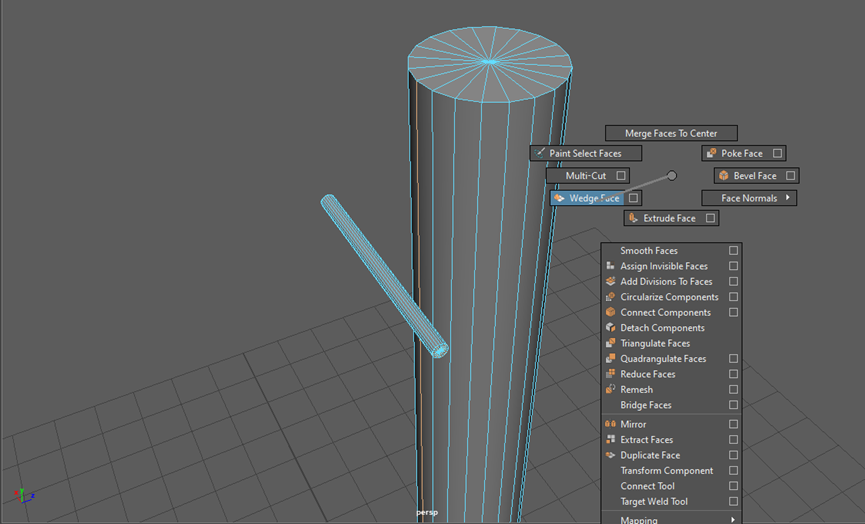Screen dimensions: 865x524
Task: Click the cylinder's top cap center
Action: 489,62
